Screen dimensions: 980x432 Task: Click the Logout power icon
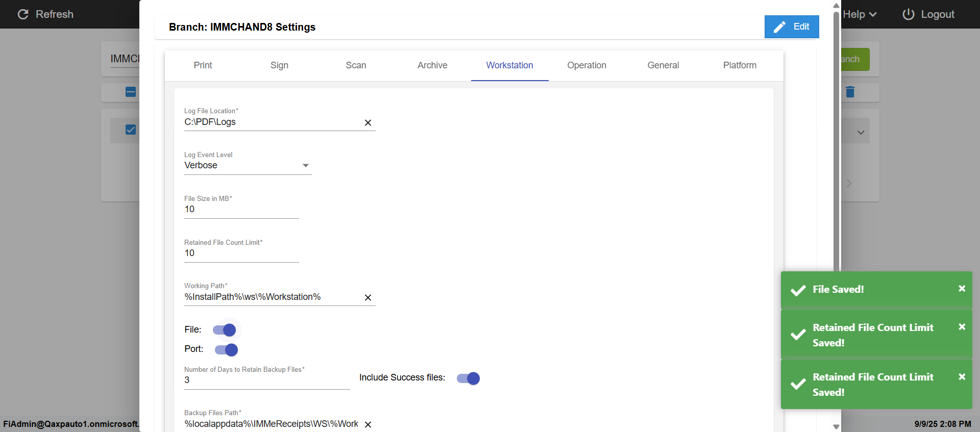tap(909, 14)
